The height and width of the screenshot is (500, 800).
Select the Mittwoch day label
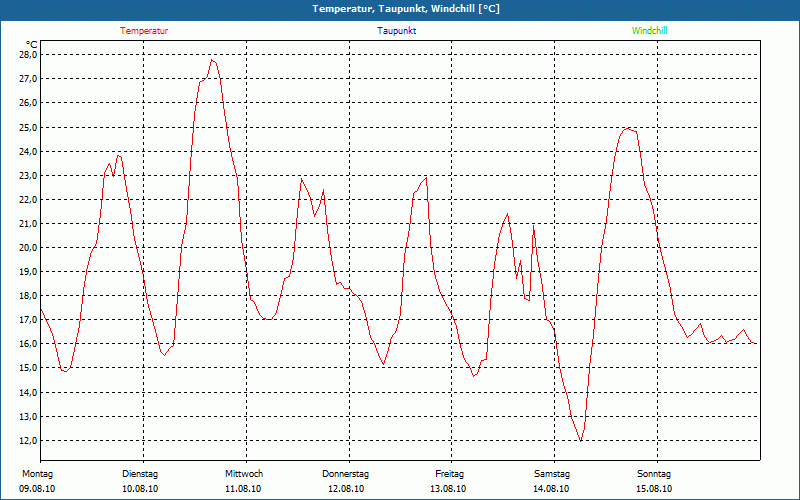244,474
